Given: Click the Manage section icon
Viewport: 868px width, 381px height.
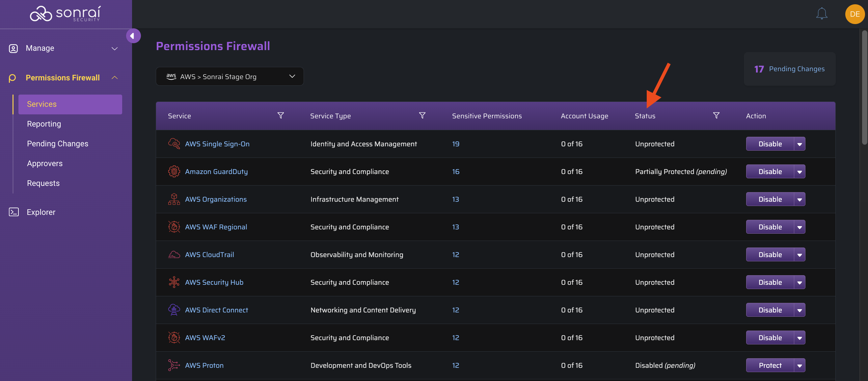Looking at the screenshot, I should [13, 48].
